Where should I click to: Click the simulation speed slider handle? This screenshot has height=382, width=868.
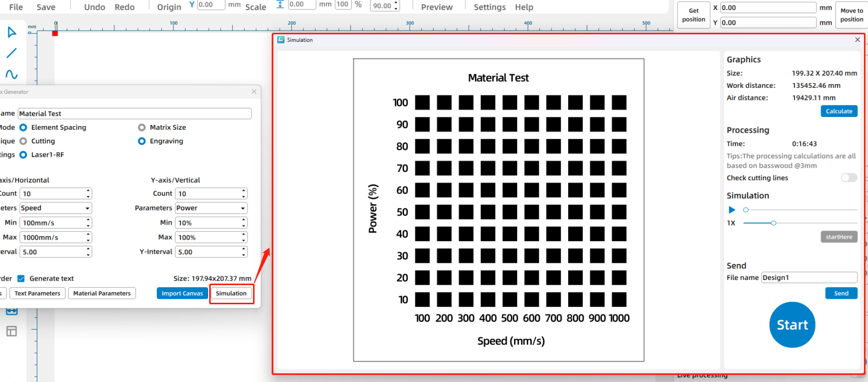(773, 223)
